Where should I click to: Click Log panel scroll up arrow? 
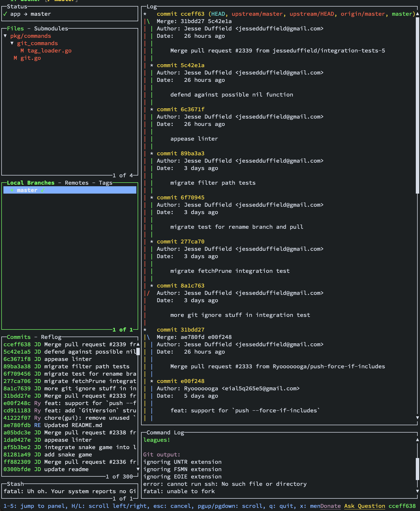tap(417, 14)
